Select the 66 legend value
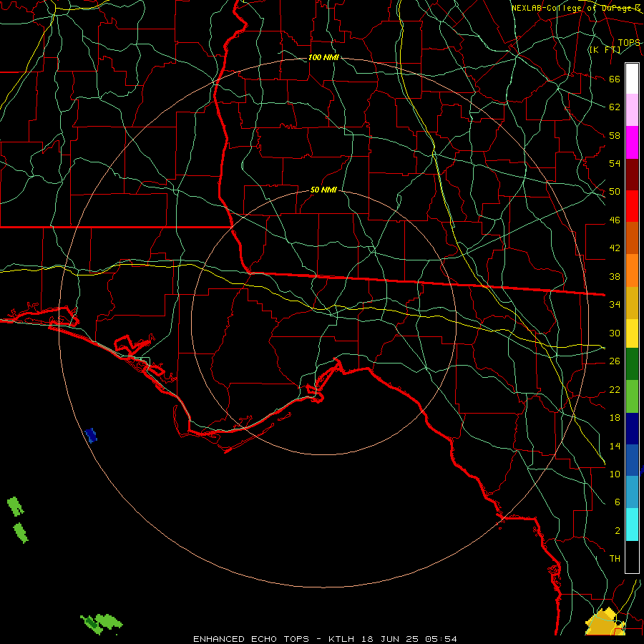The height and width of the screenshot is (644, 644). coord(615,79)
